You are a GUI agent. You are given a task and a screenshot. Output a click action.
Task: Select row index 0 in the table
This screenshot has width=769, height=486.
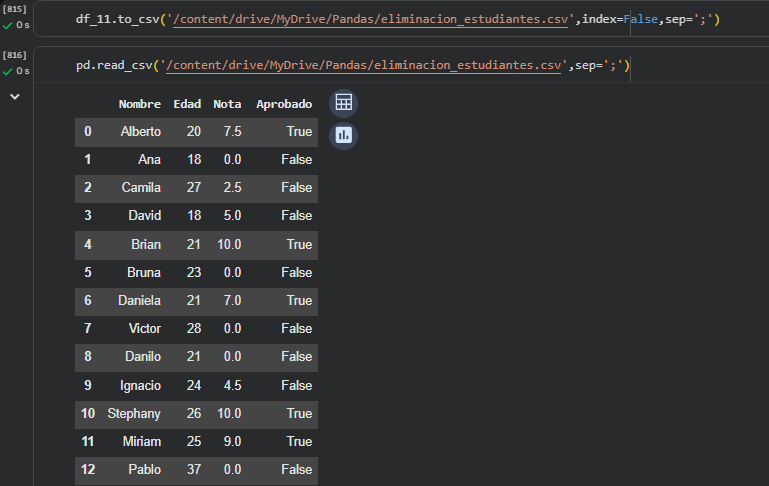(x=88, y=131)
